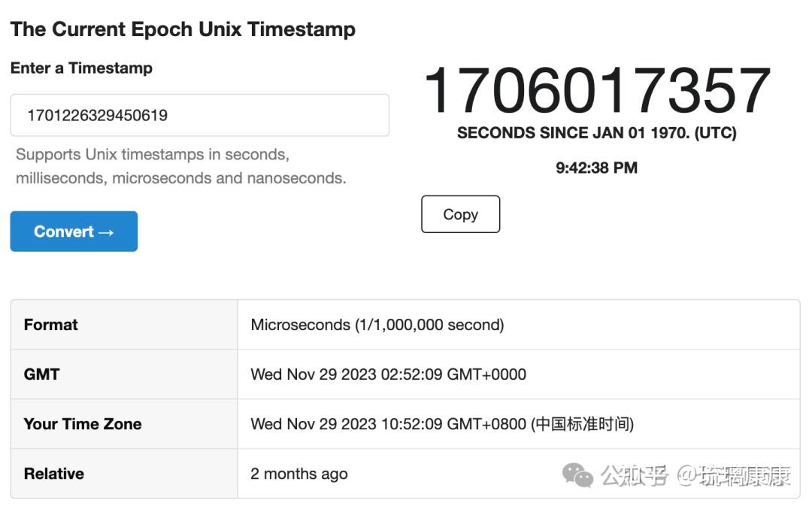Click the '2 months ago' value

point(299,474)
